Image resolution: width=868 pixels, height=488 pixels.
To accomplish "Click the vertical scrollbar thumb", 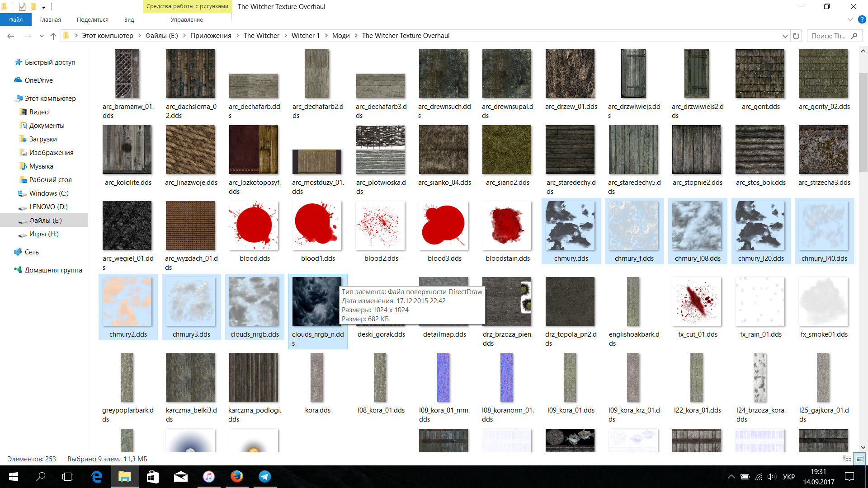I will pos(863,122).
